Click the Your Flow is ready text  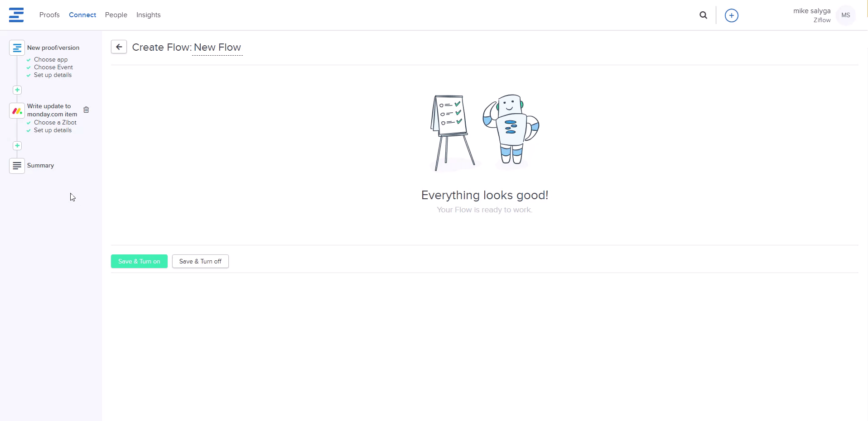(484, 210)
